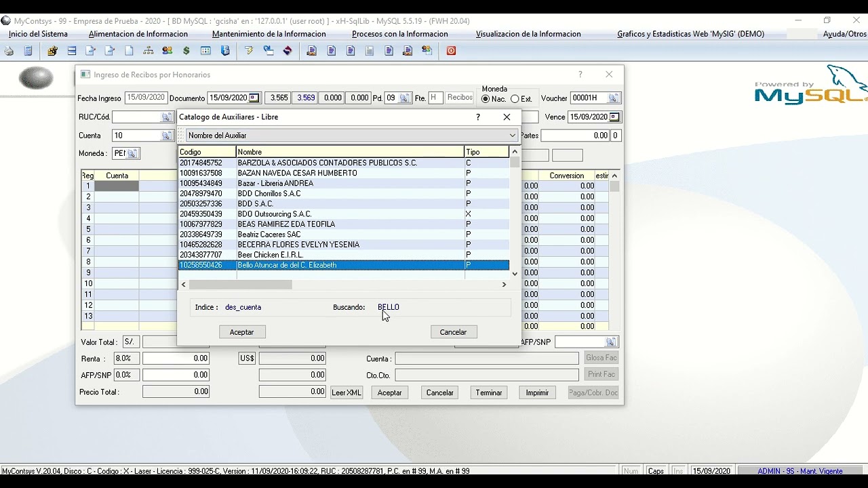Click the blank page toolbar icon
Screen dimensions: 868x488
point(129,51)
